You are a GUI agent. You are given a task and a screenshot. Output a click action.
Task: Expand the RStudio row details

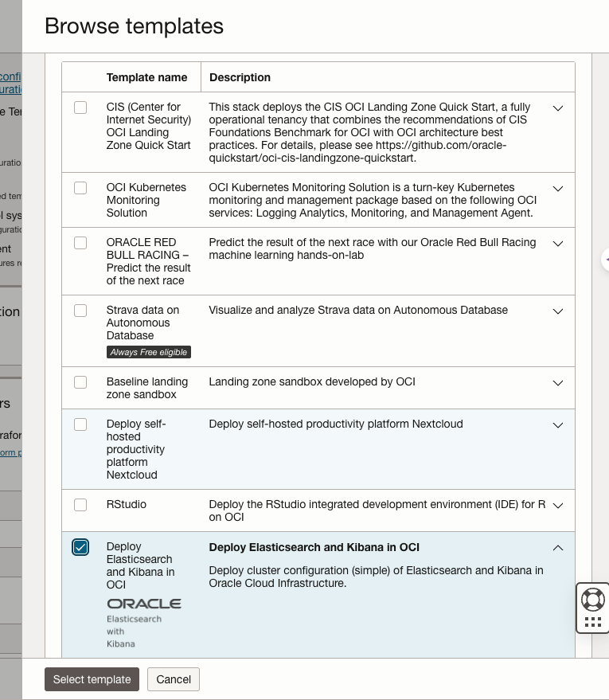[x=558, y=506]
